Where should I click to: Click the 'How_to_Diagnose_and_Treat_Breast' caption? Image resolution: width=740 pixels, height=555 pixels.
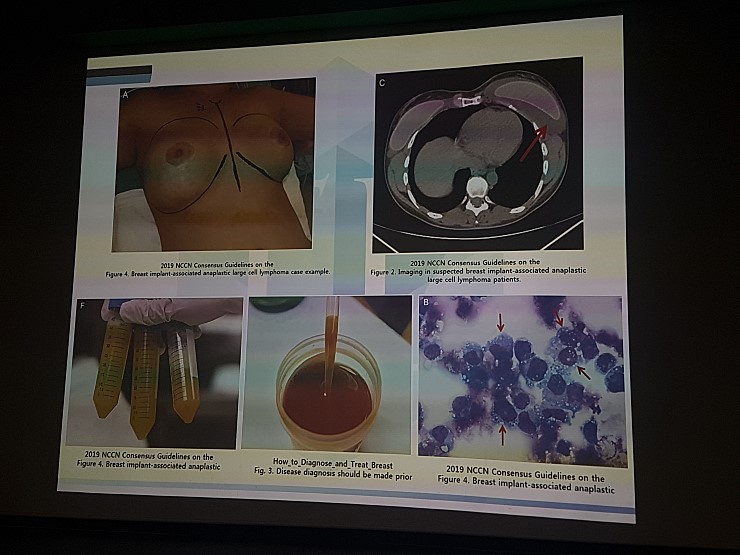click(329, 466)
